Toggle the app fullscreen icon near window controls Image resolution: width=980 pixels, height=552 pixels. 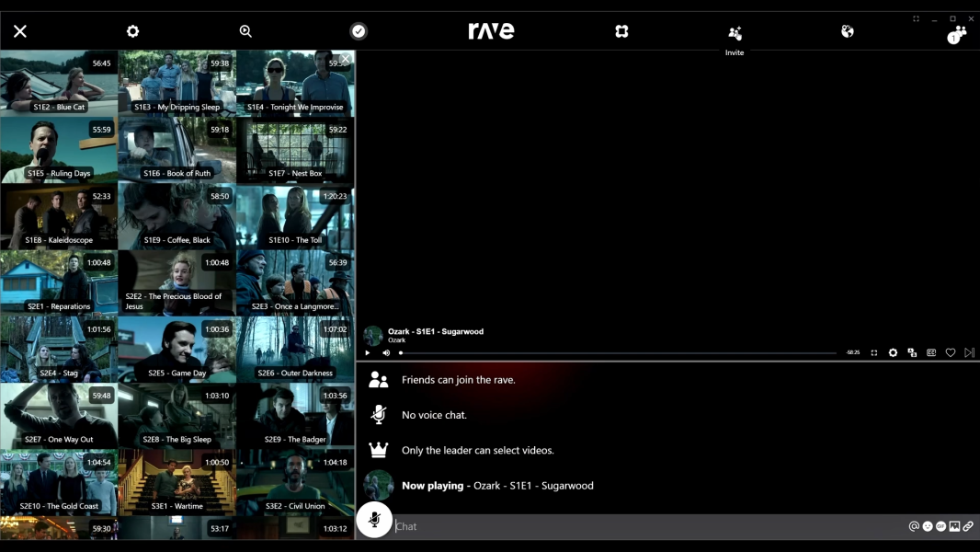pyautogui.click(x=917, y=18)
